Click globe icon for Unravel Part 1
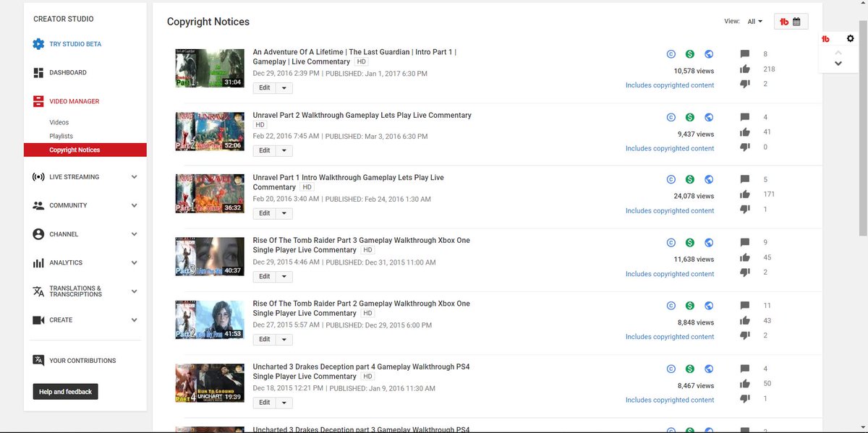The image size is (868, 433). [x=709, y=180]
